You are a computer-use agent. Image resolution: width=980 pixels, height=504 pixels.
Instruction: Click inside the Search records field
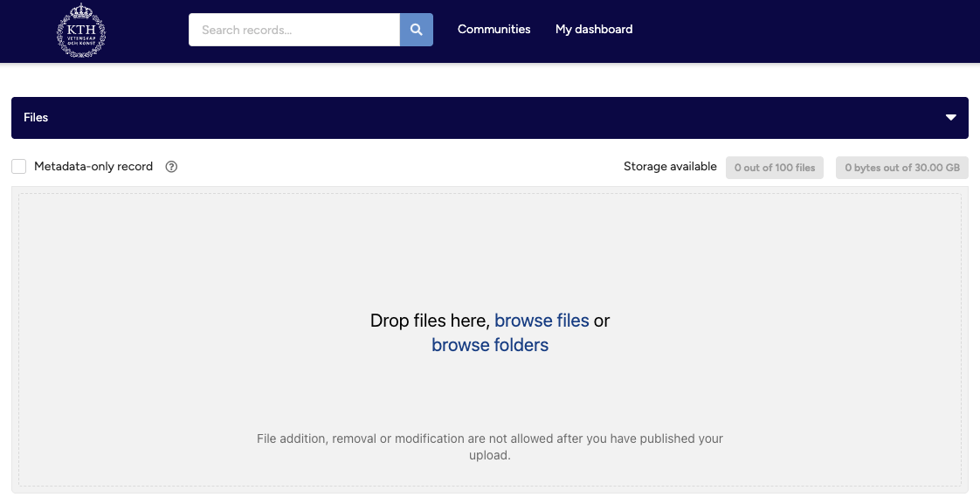293,29
